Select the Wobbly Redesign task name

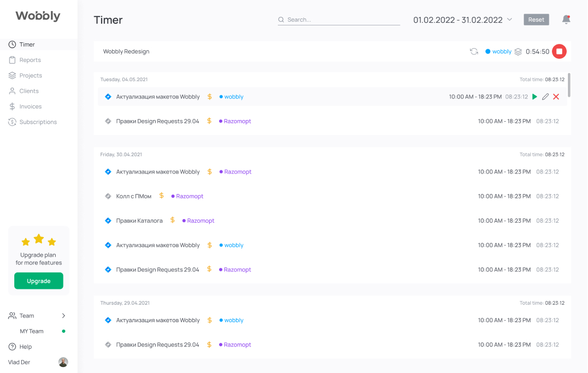[x=126, y=51]
